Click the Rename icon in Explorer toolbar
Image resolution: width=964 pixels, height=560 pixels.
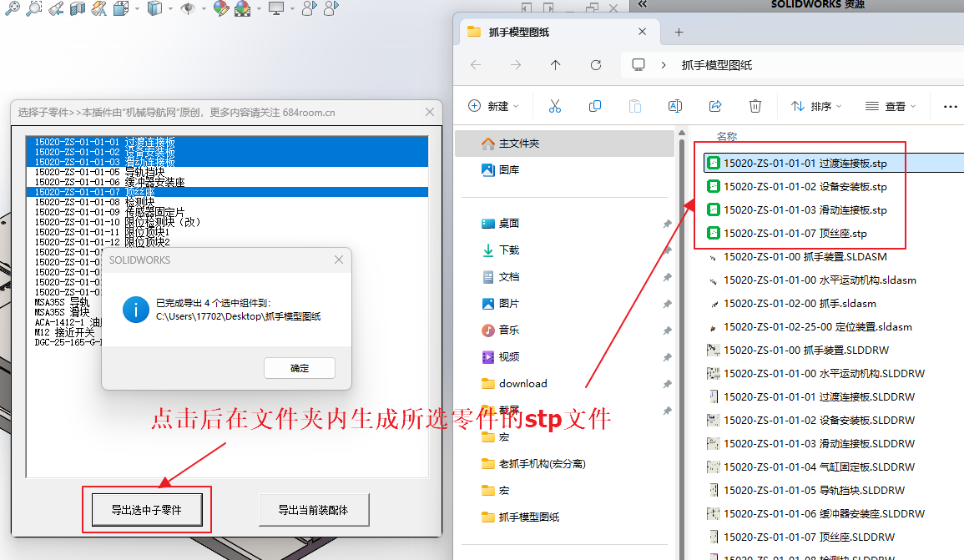point(674,106)
